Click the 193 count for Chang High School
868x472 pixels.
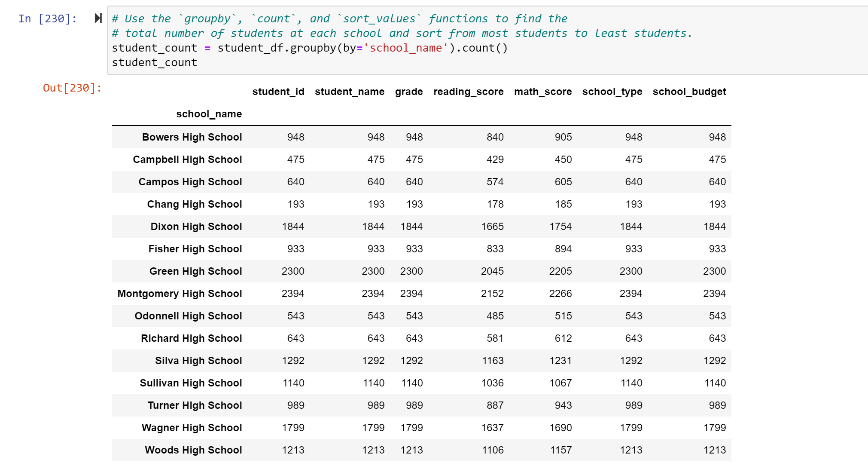pyautogui.click(x=296, y=204)
